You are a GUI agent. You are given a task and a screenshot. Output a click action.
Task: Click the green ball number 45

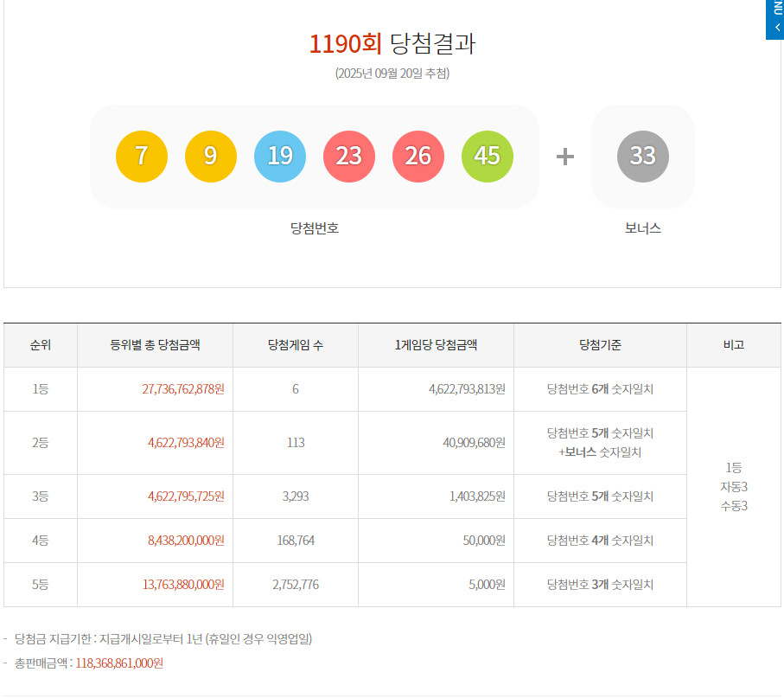pyautogui.click(x=488, y=156)
